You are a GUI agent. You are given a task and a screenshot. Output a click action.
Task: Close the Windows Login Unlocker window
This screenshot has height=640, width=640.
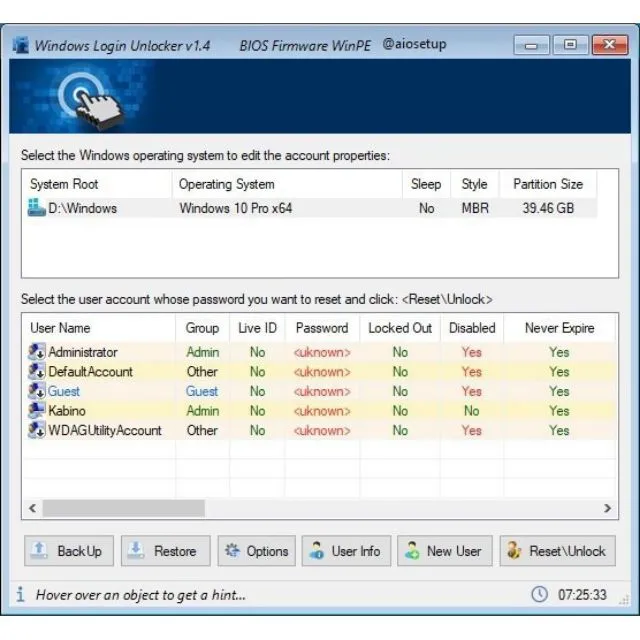click(x=610, y=45)
